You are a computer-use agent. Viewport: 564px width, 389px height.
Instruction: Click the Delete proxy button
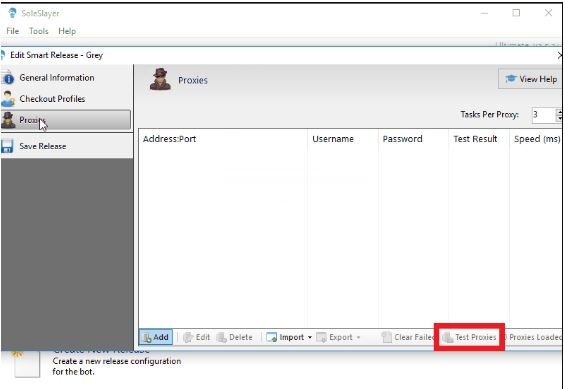pyautogui.click(x=235, y=337)
